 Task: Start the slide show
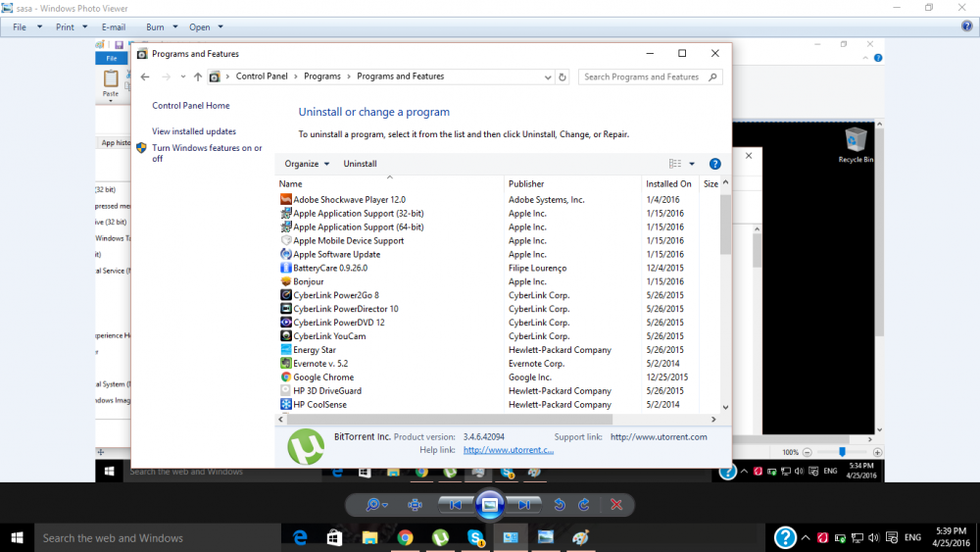(489, 505)
